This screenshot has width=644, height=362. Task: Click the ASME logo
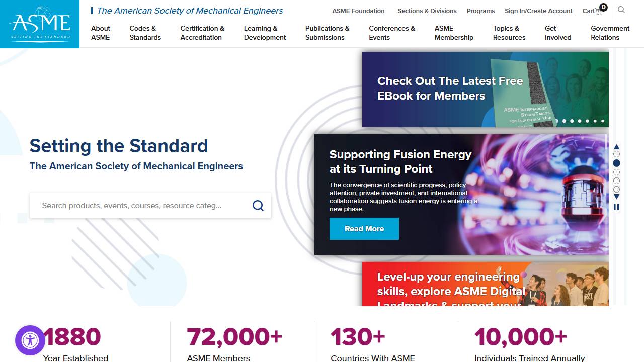(x=40, y=24)
